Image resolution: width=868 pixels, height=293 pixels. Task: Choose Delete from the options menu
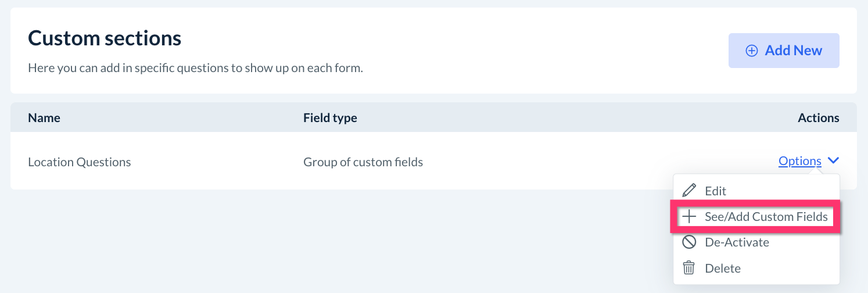(x=722, y=268)
